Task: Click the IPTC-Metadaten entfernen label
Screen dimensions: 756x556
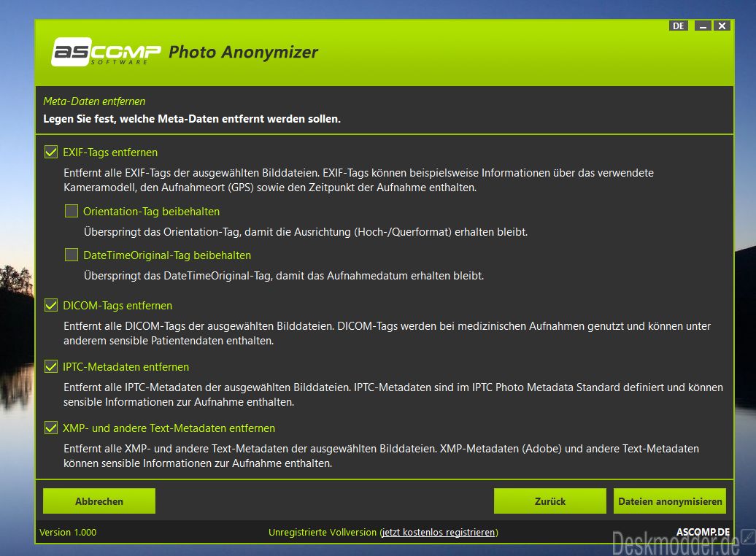Action: point(126,367)
